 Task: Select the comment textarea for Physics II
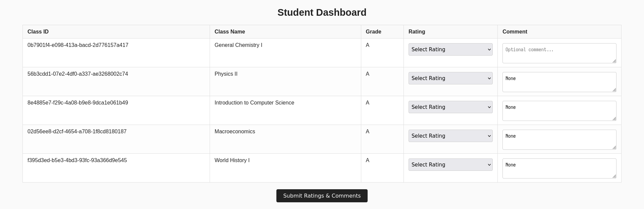(559, 82)
